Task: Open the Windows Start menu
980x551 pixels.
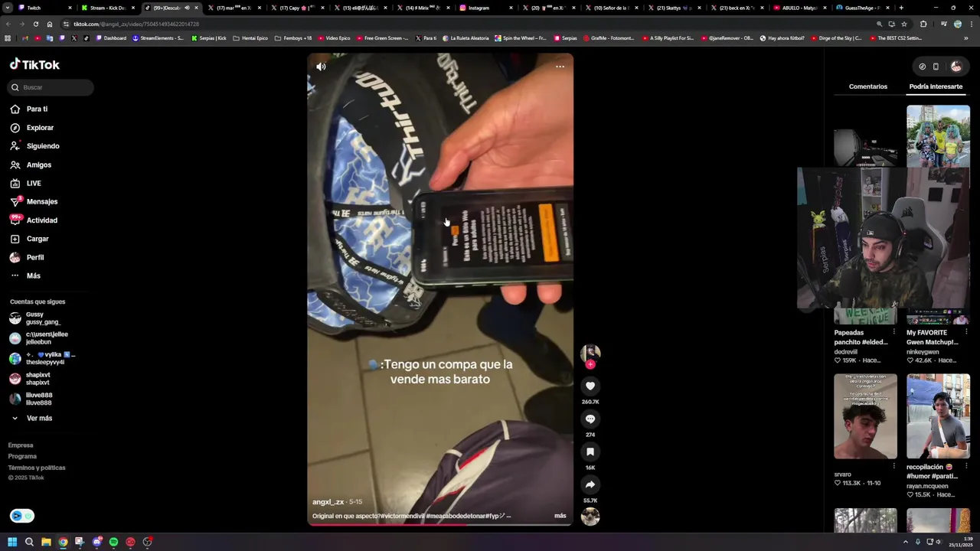Action: [x=12, y=542]
